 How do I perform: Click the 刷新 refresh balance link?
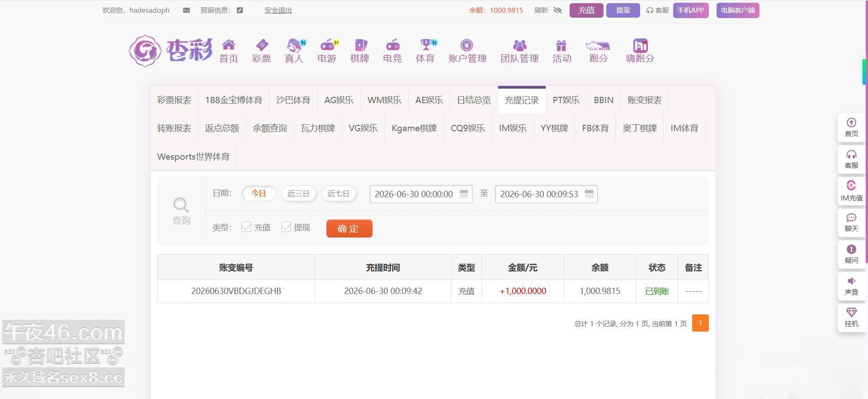click(x=541, y=10)
